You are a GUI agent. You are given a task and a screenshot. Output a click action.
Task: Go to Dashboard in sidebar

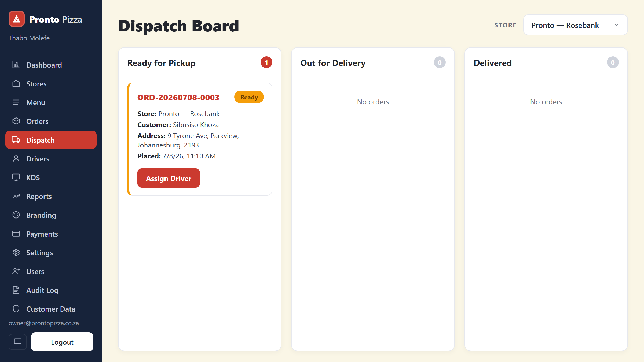pyautogui.click(x=51, y=65)
